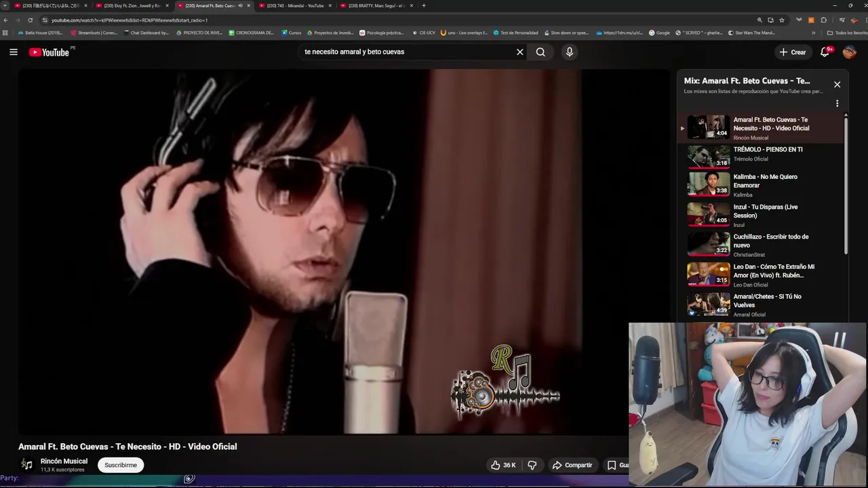Image resolution: width=868 pixels, height=488 pixels.
Task: Open the browser apps grid icon
Action: click(5, 33)
